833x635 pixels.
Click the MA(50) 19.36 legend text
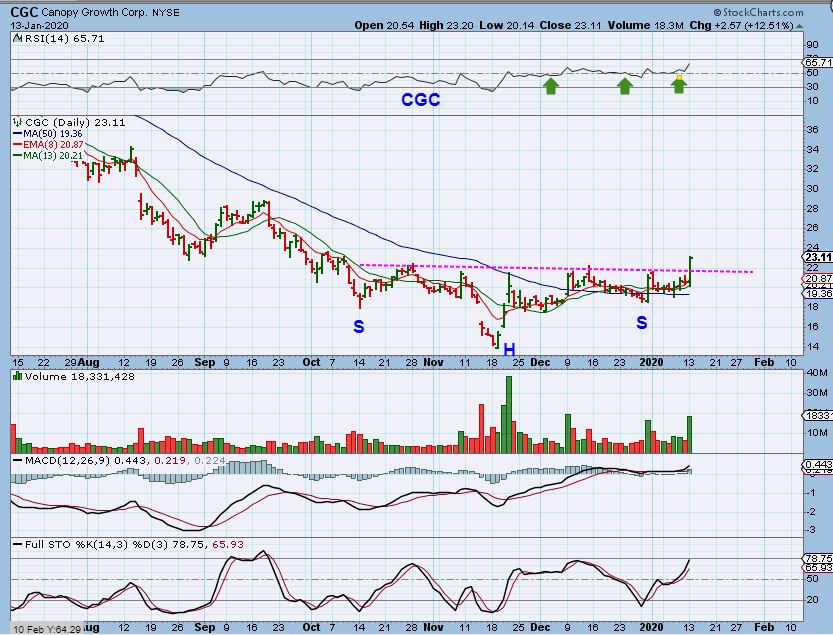tap(53, 134)
